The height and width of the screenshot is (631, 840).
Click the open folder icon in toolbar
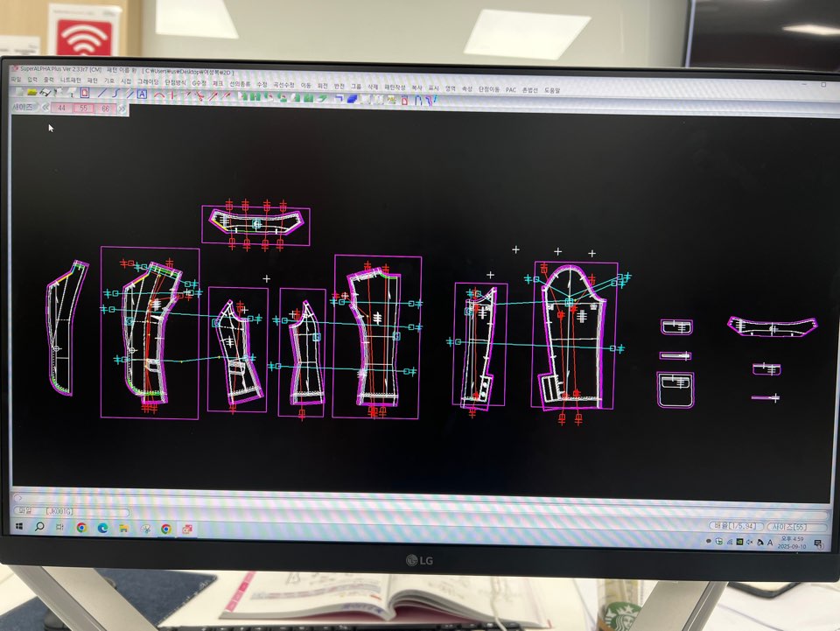(31, 92)
